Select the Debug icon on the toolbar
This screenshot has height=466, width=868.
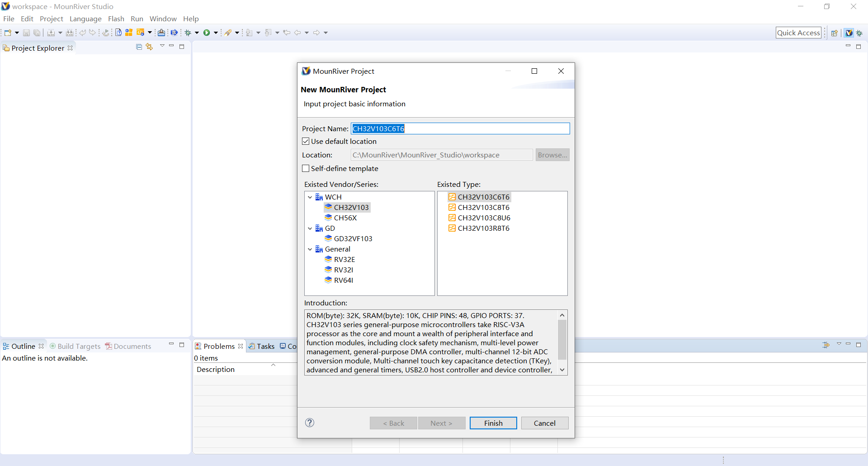189,32
